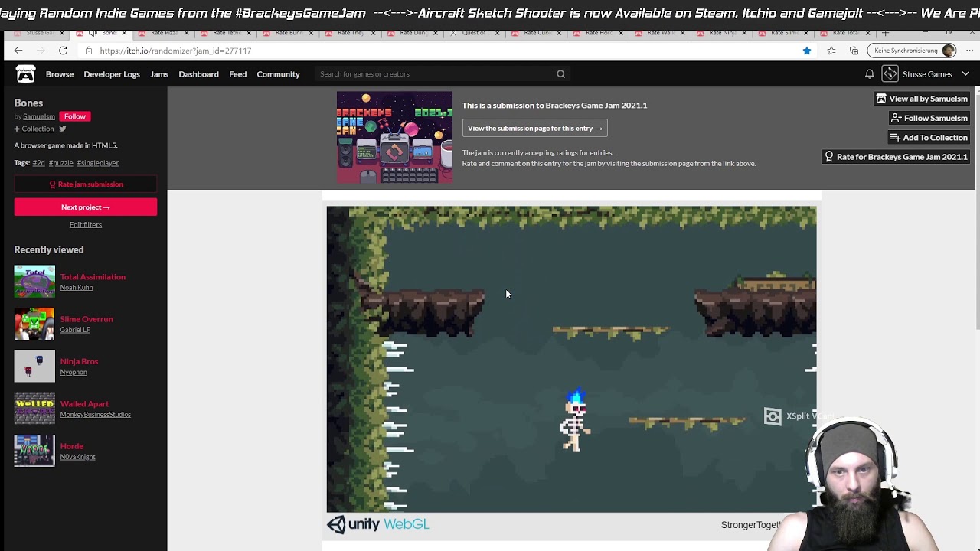Open Horde game thumbnail
This screenshot has height=551, width=980.
point(34,451)
